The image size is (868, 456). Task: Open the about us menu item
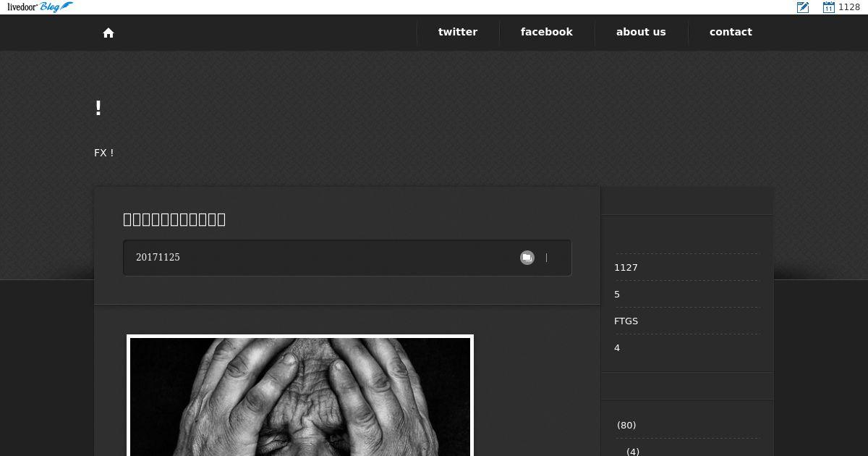pos(641,32)
